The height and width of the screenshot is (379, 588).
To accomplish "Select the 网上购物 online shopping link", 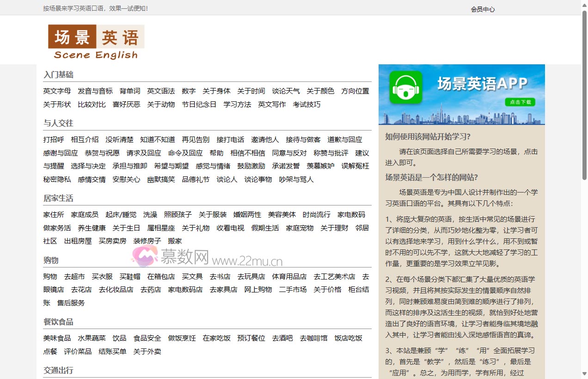I will tap(258, 290).
